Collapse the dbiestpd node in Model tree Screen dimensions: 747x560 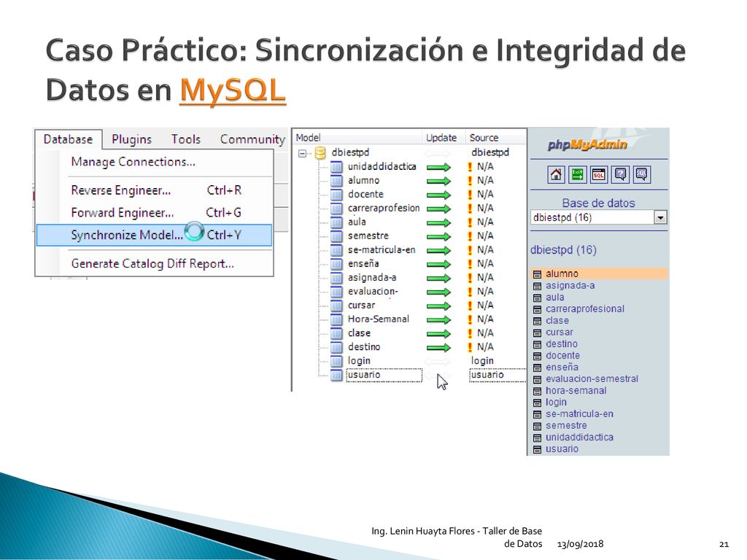click(x=302, y=153)
